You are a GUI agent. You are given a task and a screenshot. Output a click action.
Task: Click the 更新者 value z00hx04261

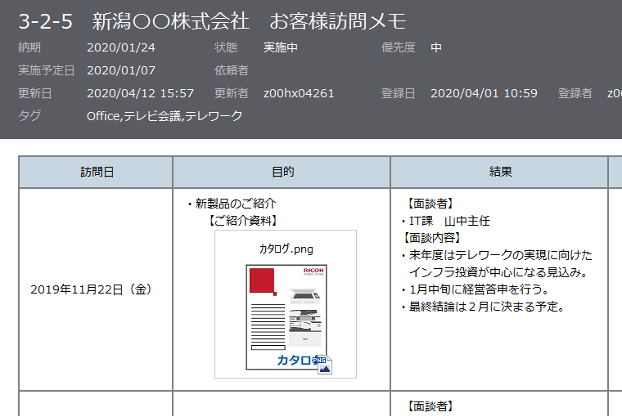click(x=299, y=94)
